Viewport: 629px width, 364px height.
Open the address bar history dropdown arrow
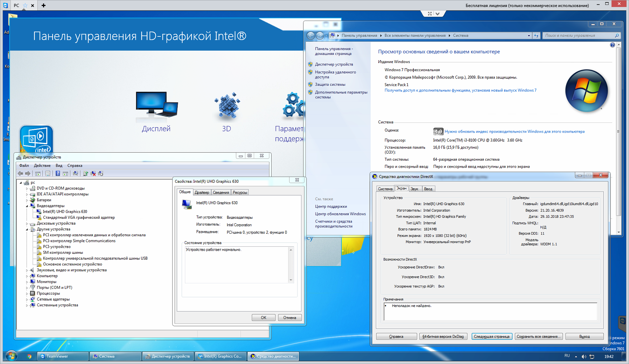(x=529, y=35)
